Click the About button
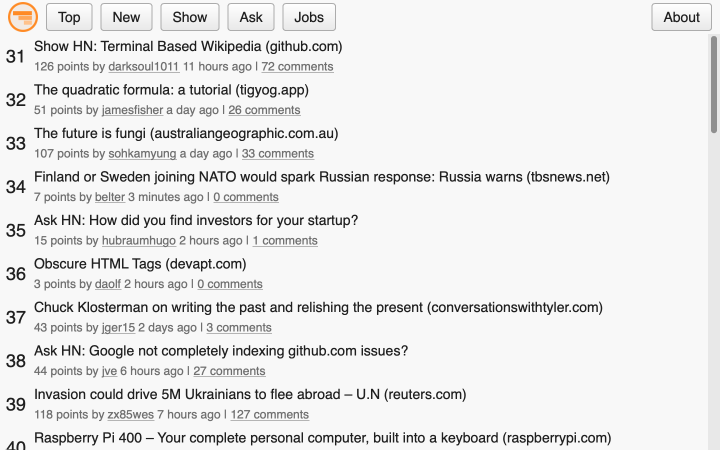Screen dimensions: 720x450 [681, 17]
